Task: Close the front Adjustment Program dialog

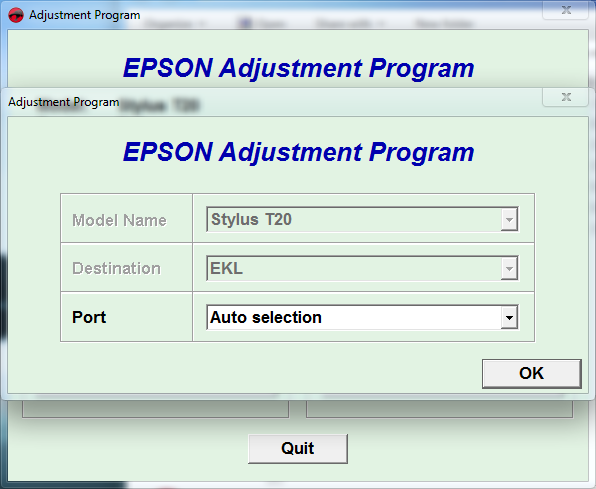Action: coord(566,97)
